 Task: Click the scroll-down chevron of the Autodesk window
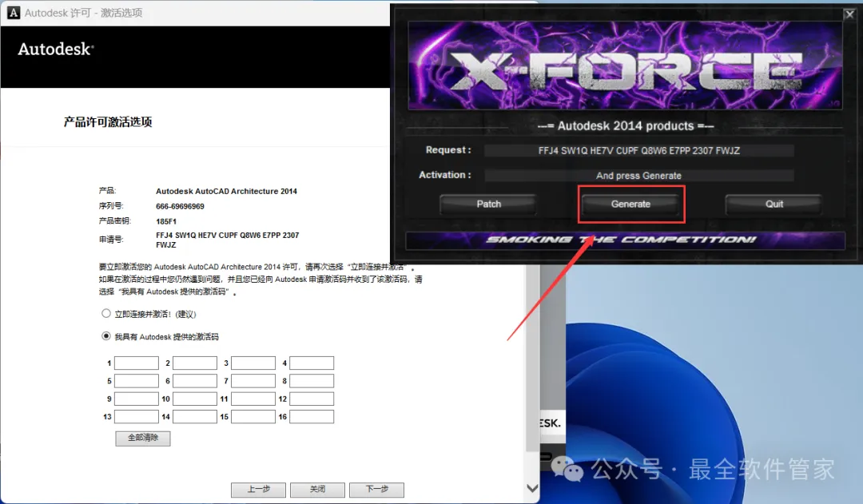coord(532,487)
